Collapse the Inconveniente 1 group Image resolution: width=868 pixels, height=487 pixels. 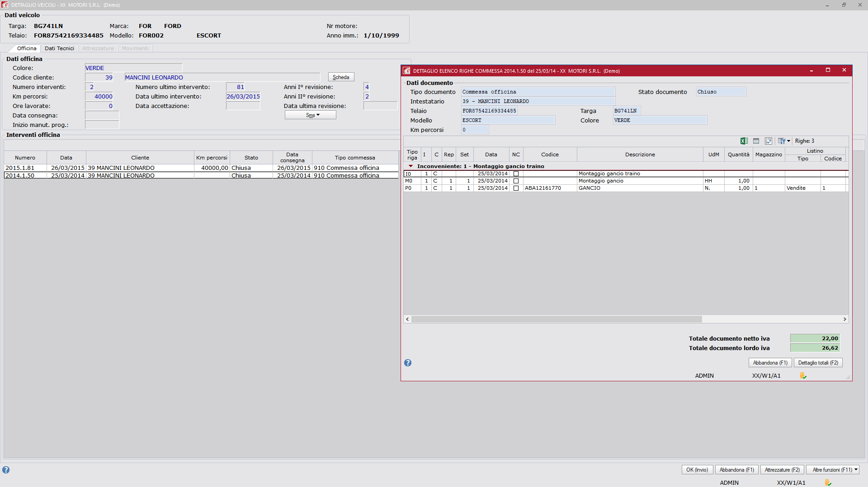pos(410,166)
